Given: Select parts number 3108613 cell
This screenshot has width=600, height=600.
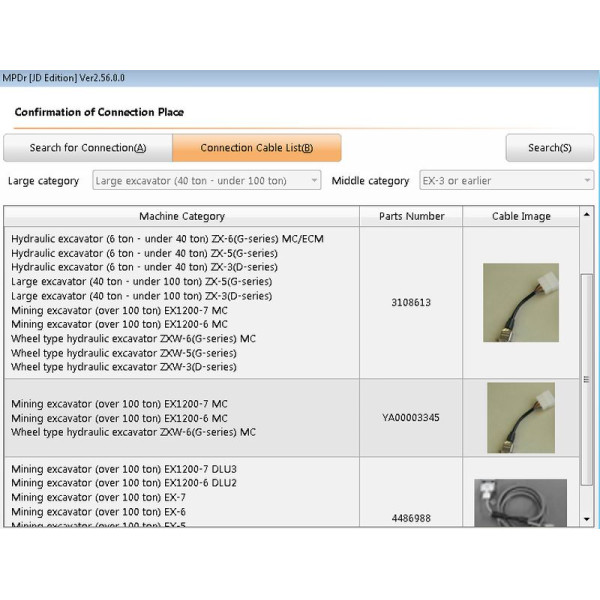Looking at the screenshot, I should pyautogui.click(x=411, y=302).
